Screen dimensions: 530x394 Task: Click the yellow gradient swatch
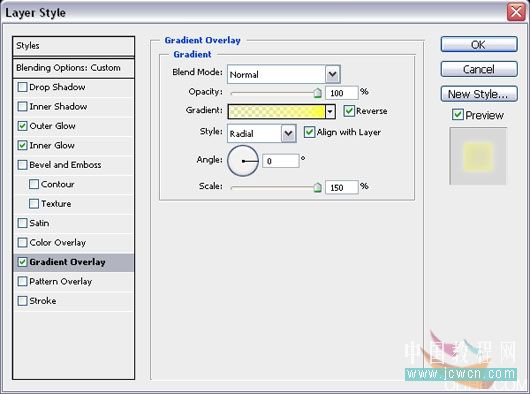276,111
